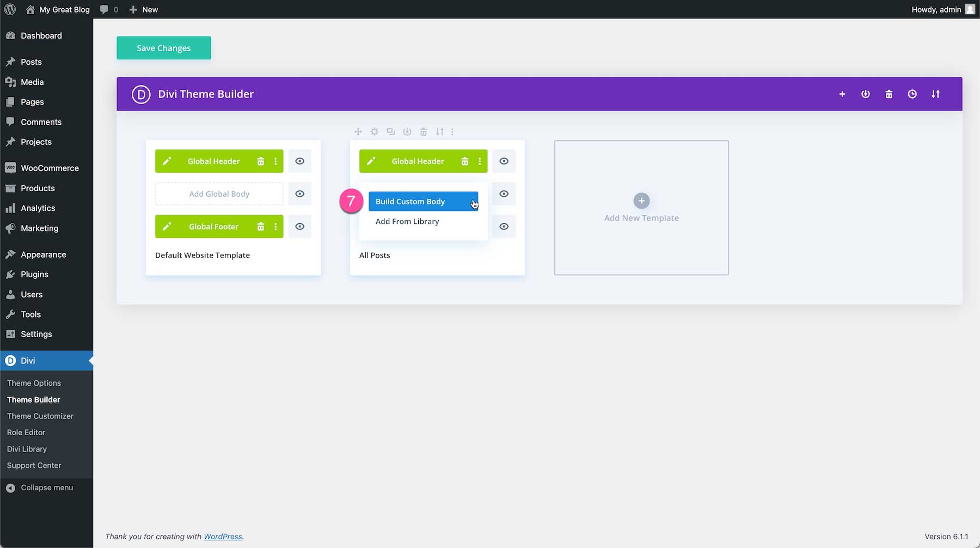
Task: Click portability arrows in purple header
Action: point(935,94)
